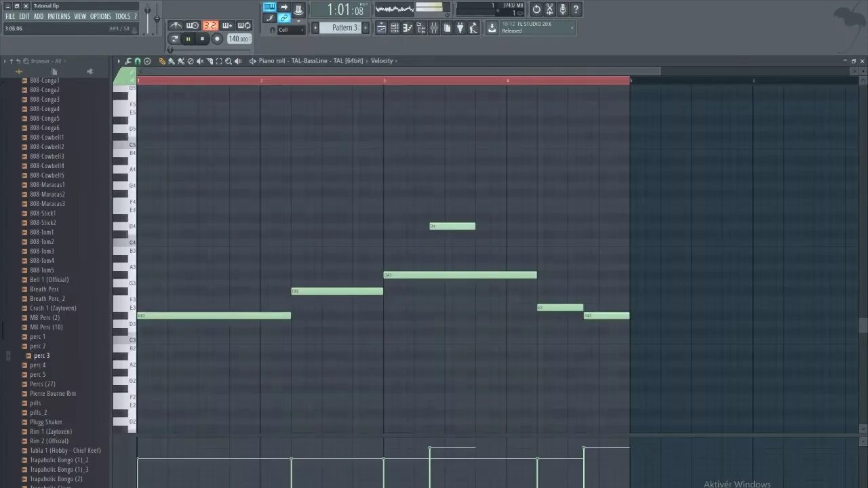
Task: Select perc 3 sample in browser
Action: (42, 355)
